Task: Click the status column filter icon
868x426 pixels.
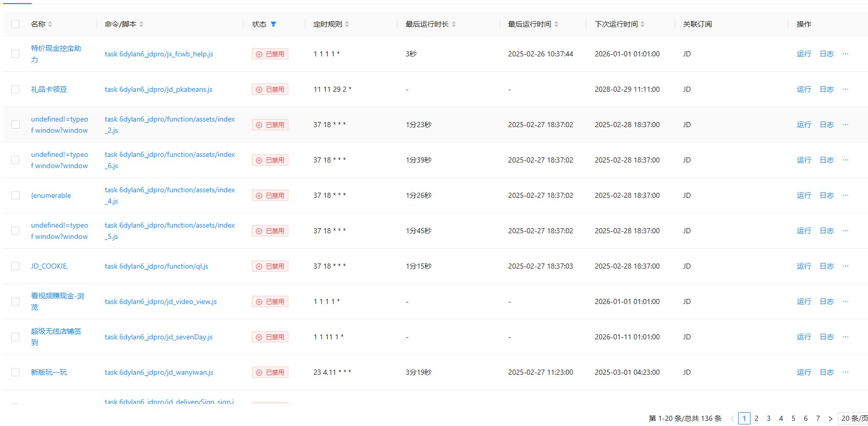Action: [273, 24]
